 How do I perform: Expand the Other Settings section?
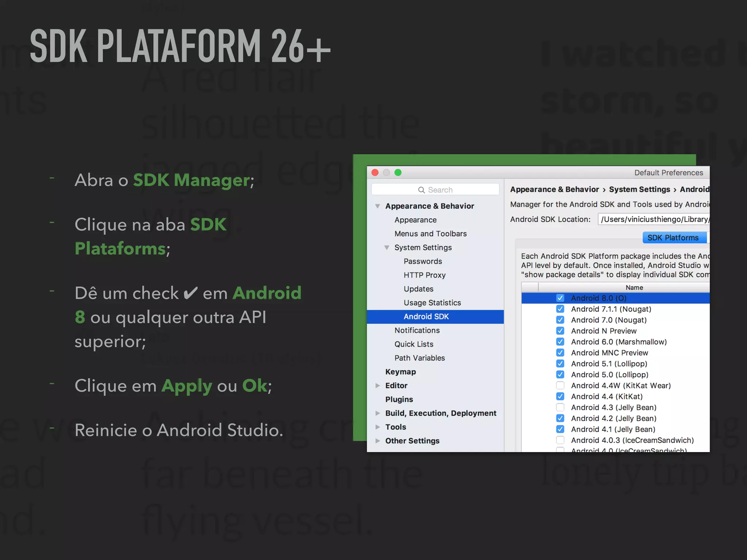click(x=378, y=441)
